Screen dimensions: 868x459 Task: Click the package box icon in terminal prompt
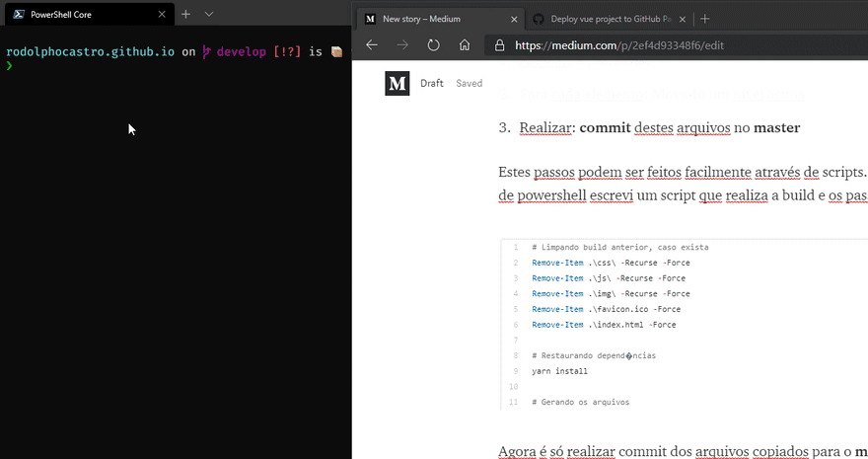tap(336, 51)
